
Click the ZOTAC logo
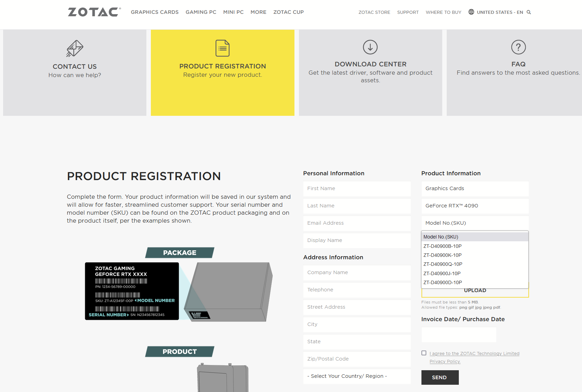point(94,12)
